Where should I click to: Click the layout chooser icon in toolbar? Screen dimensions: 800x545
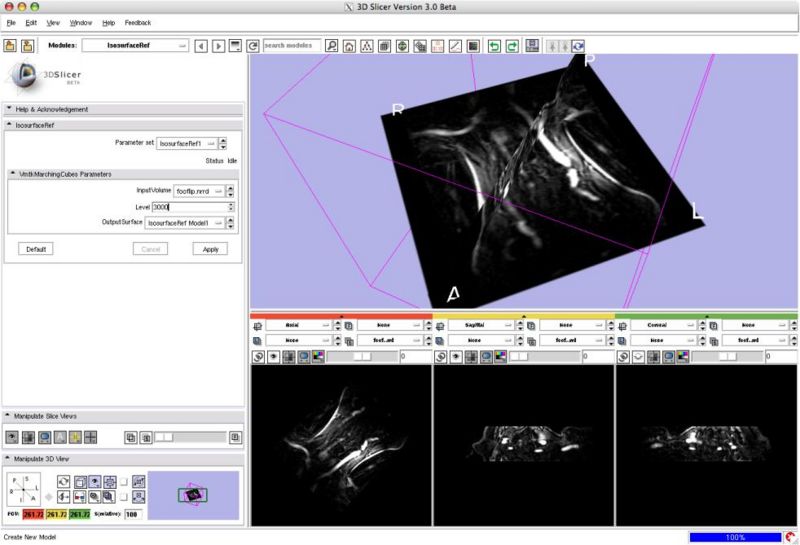(532, 45)
